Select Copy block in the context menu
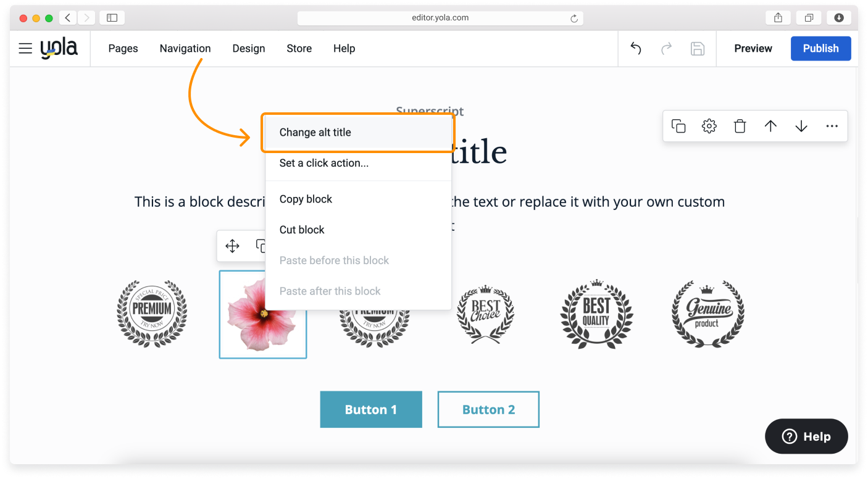The image size is (868, 479). pos(306,199)
